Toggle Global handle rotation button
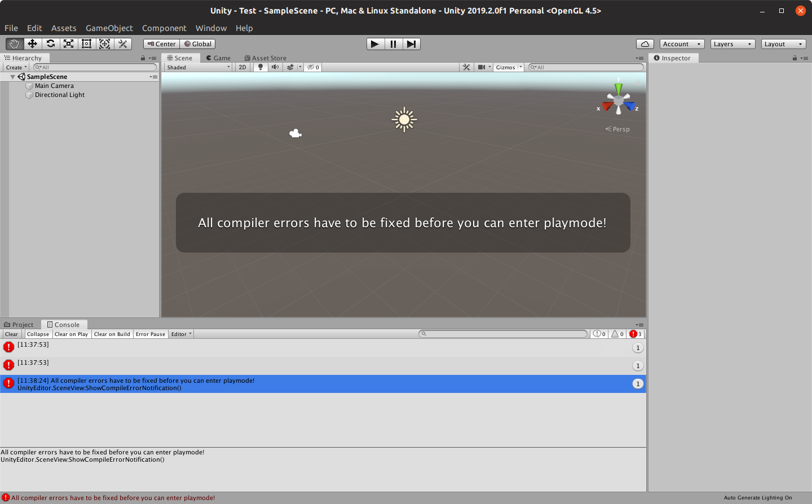This screenshot has width=812, height=504. coord(198,44)
